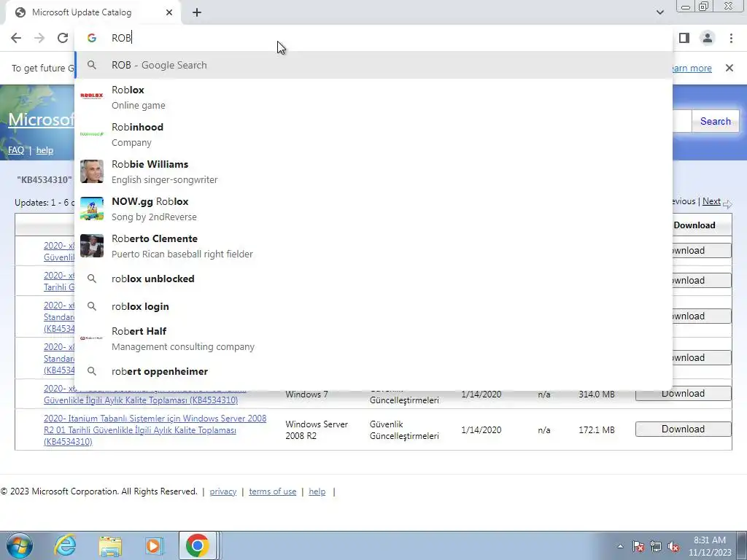Close the Microsoft Update Catalog tab
The height and width of the screenshot is (560, 747).
pyautogui.click(x=169, y=12)
